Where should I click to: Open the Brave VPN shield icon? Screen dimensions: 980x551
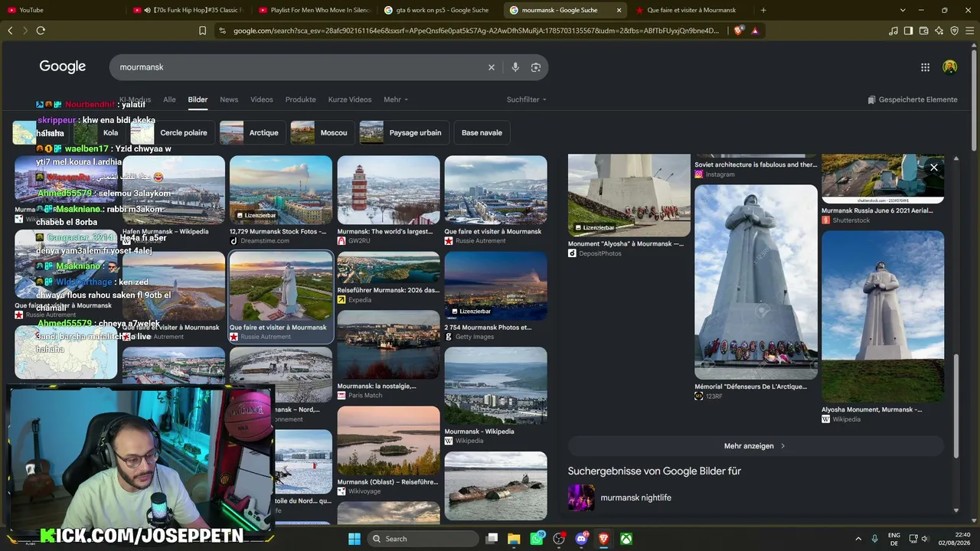[x=954, y=31]
